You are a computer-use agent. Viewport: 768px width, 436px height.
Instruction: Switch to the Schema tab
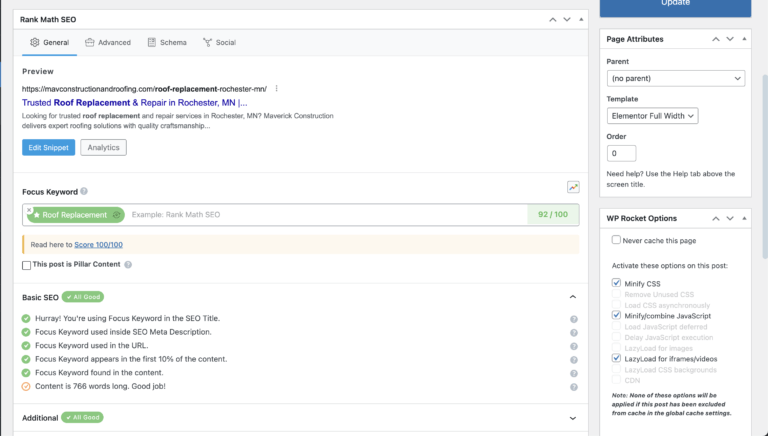[x=166, y=43]
